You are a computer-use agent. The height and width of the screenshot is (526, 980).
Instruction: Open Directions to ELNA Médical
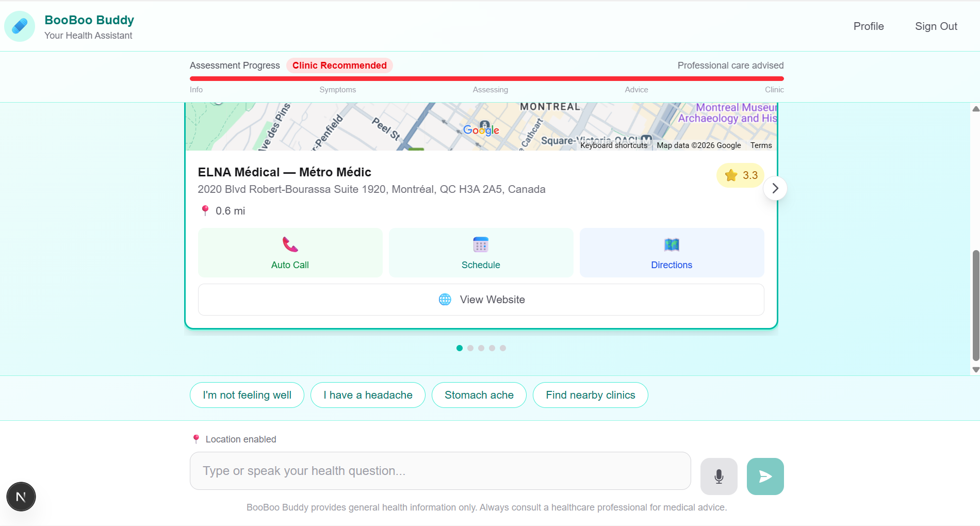[672, 253]
